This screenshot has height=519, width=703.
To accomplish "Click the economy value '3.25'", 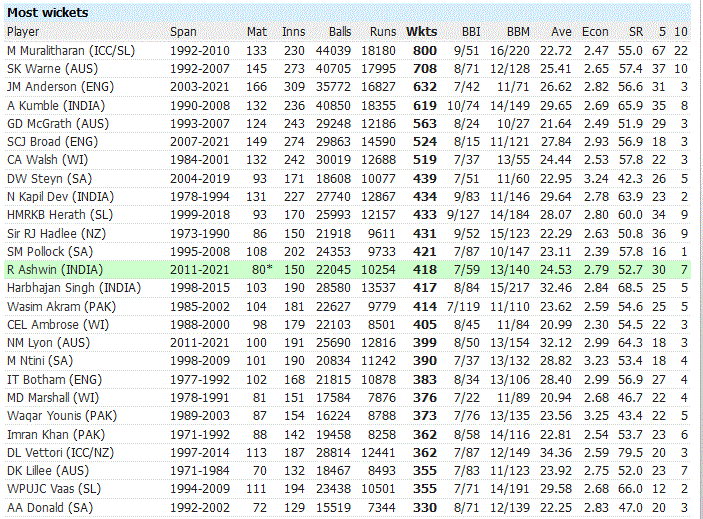I will (x=596, y=416).
